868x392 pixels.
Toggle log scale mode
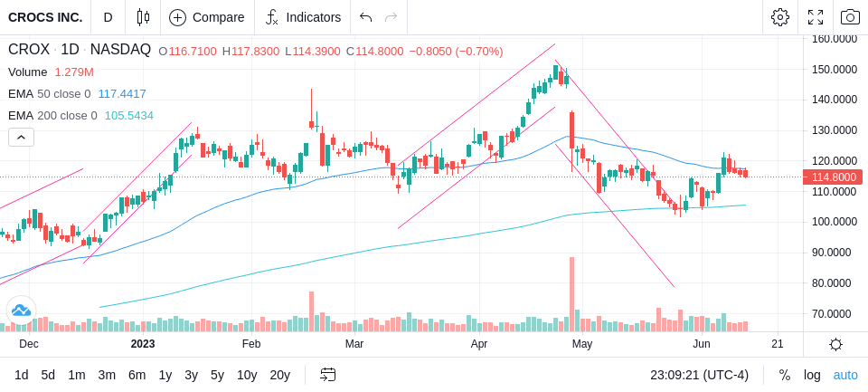[x=812, y=375]
